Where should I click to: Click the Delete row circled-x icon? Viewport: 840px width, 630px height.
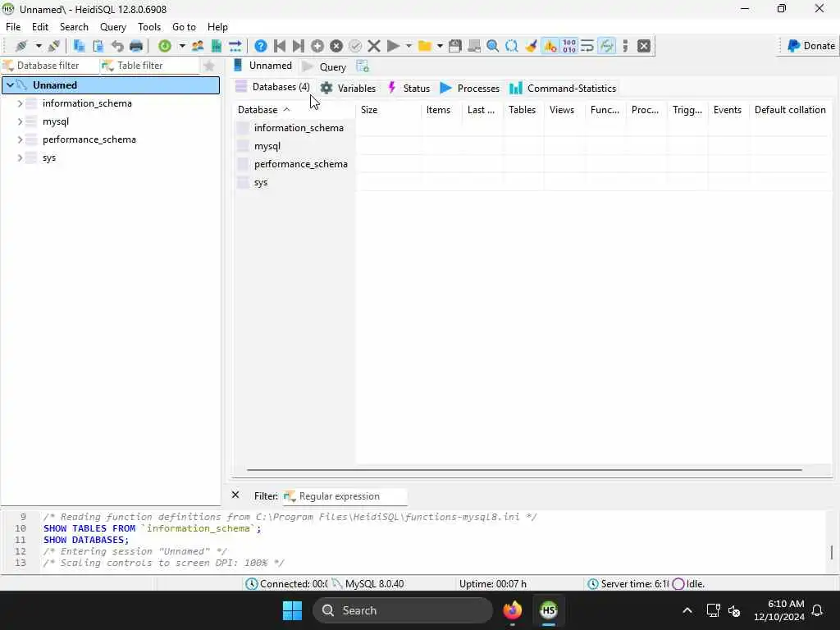tap(336, 46)
